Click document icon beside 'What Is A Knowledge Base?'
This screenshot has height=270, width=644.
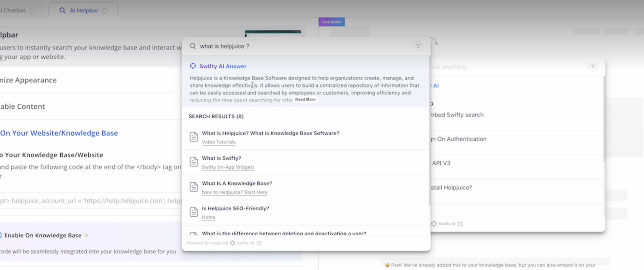coord(194,187)
